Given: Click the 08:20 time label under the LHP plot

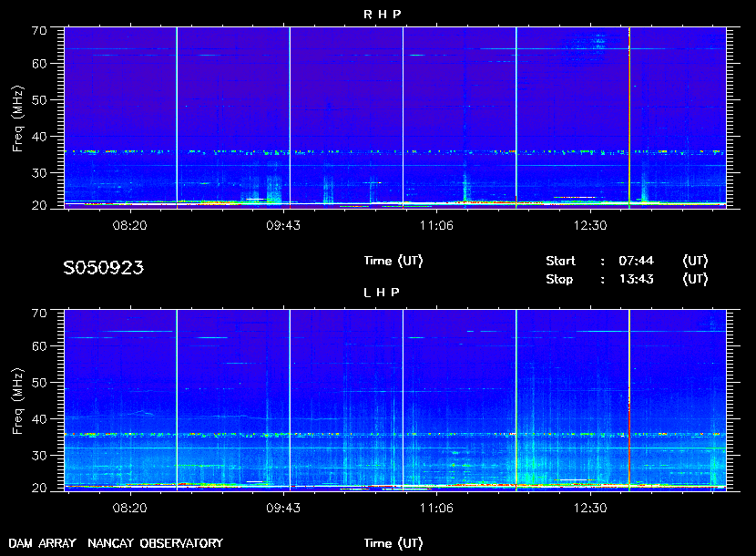Looking at the screenshot, I should [x=129, y=509].
